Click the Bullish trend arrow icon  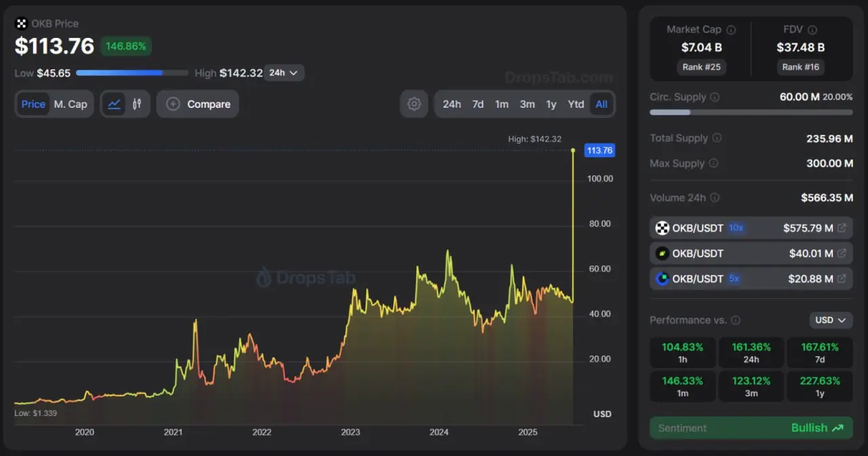tap(838, 428)
